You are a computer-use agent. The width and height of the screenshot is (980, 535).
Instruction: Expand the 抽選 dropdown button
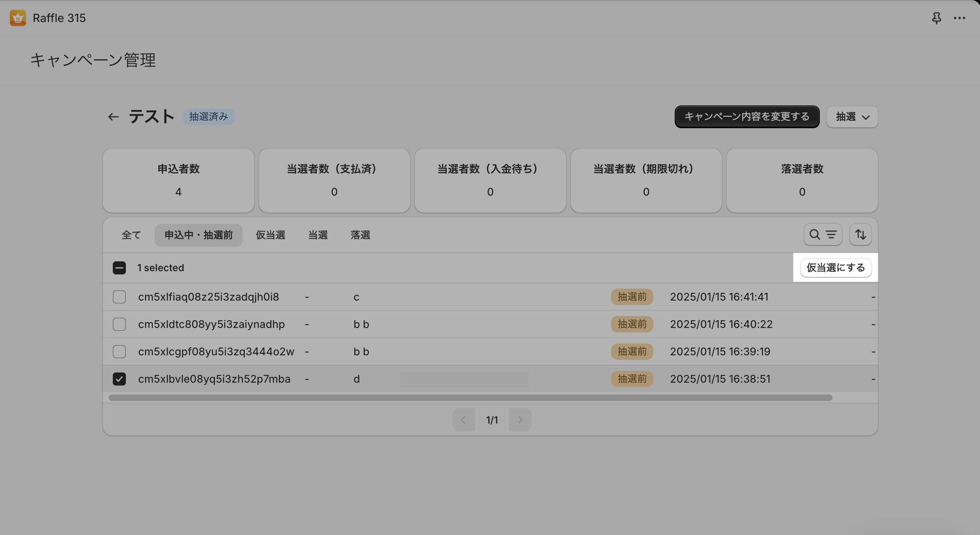[x=852, y=117]
